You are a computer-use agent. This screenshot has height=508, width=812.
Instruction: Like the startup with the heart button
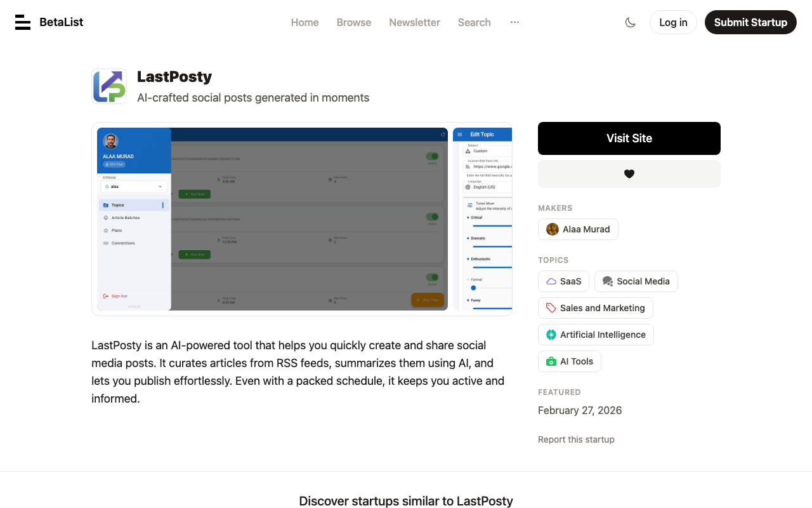[x=629, y=174]
